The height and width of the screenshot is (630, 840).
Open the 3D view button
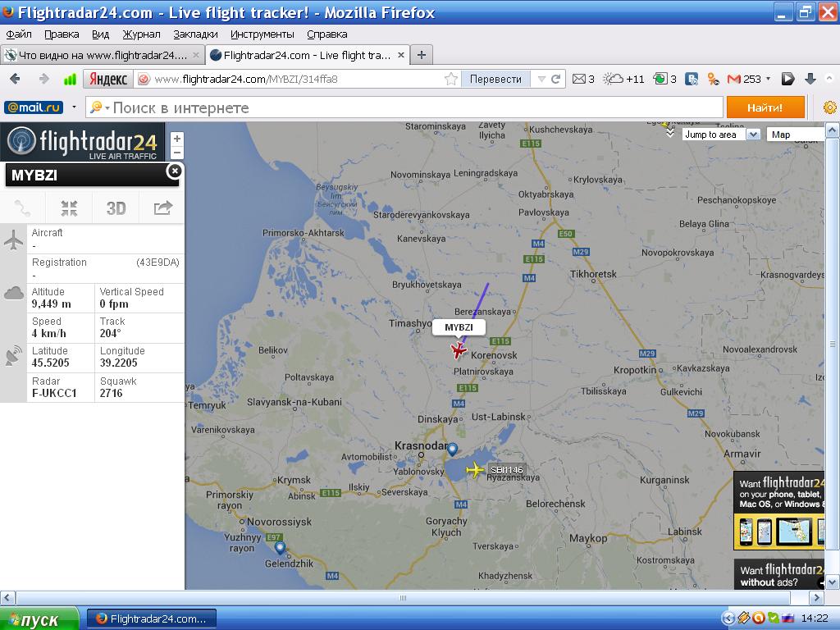[116, 208]
